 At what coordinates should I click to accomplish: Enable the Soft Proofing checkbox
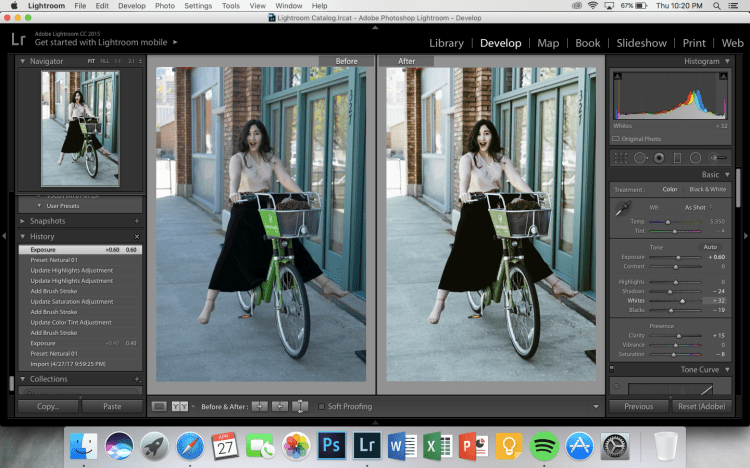point(321,406)
